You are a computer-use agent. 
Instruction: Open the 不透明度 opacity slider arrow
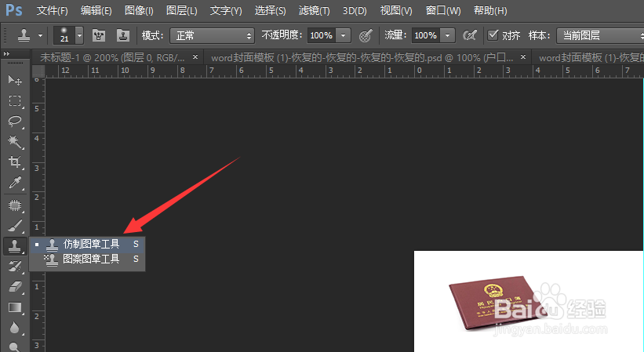[x=344, y=36]
